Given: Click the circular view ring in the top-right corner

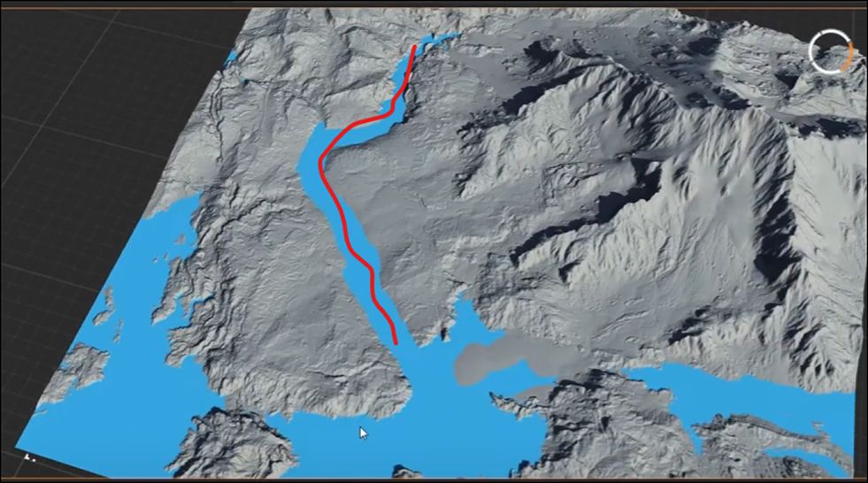Looking at the screenshot, I should 830,51.
